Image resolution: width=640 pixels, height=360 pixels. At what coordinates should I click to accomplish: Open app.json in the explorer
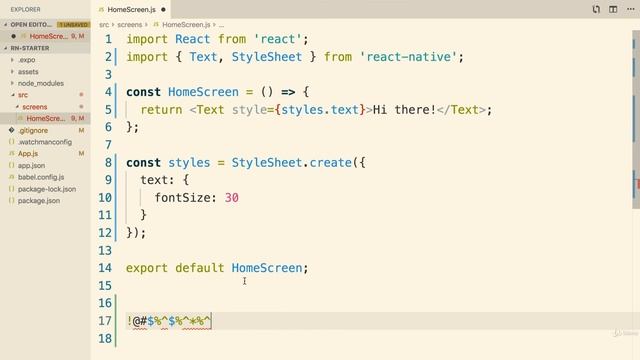31,165
